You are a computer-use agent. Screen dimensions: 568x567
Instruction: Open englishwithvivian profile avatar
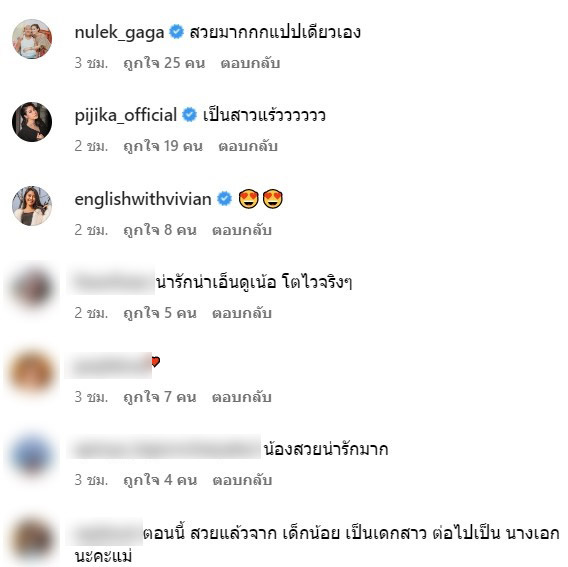32,206
